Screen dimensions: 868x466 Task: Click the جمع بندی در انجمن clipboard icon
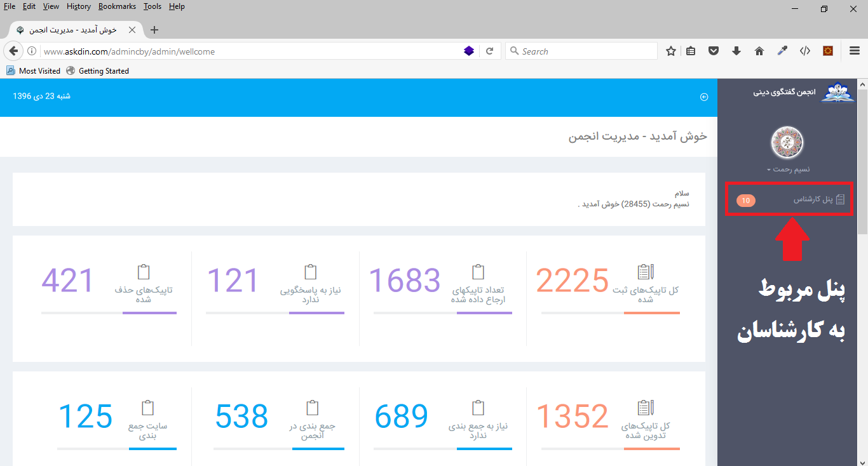click(312, 408)
